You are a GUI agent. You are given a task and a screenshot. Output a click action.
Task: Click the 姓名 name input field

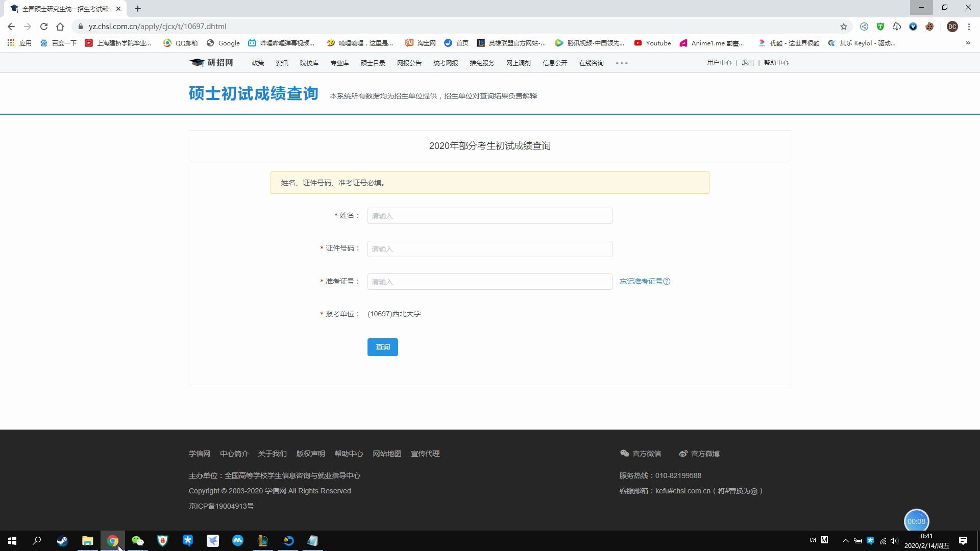489,215
